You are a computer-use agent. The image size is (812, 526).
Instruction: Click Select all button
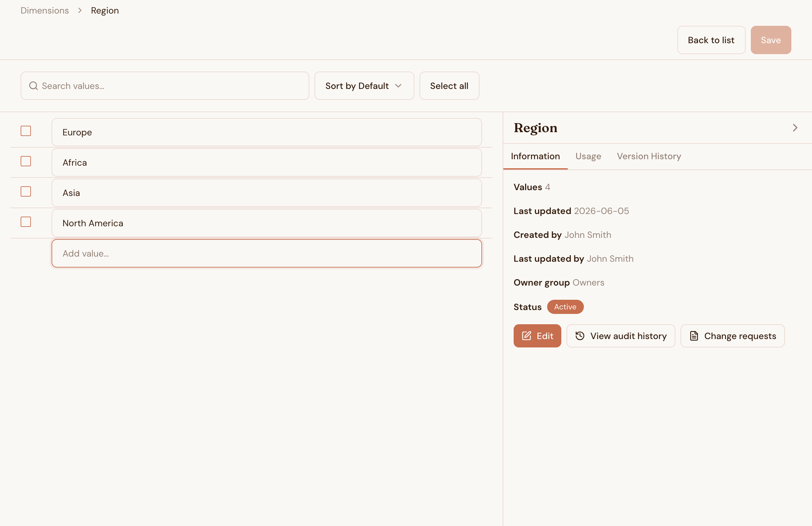click(449, 86)
